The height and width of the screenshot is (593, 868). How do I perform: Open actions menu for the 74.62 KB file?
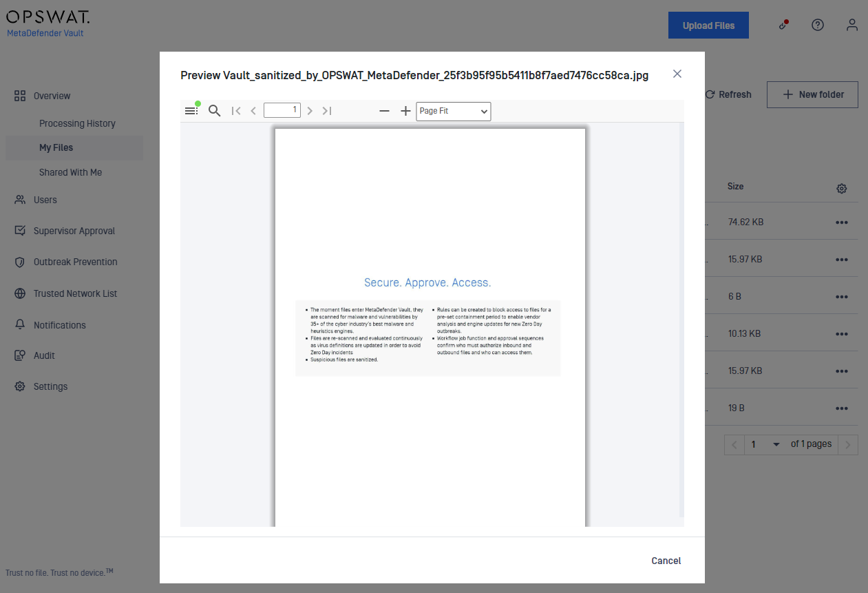(841, 222)
